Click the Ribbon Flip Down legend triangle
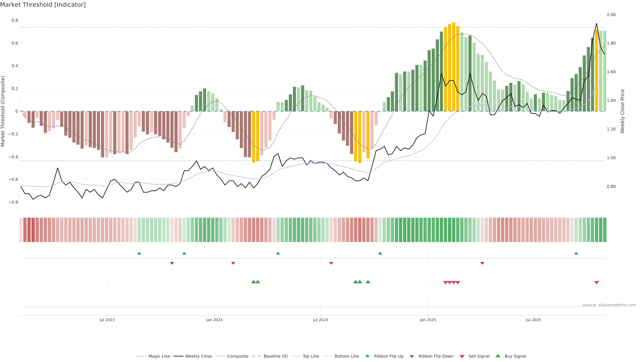This screenshot has height=362, width=644. coord(412,356)
